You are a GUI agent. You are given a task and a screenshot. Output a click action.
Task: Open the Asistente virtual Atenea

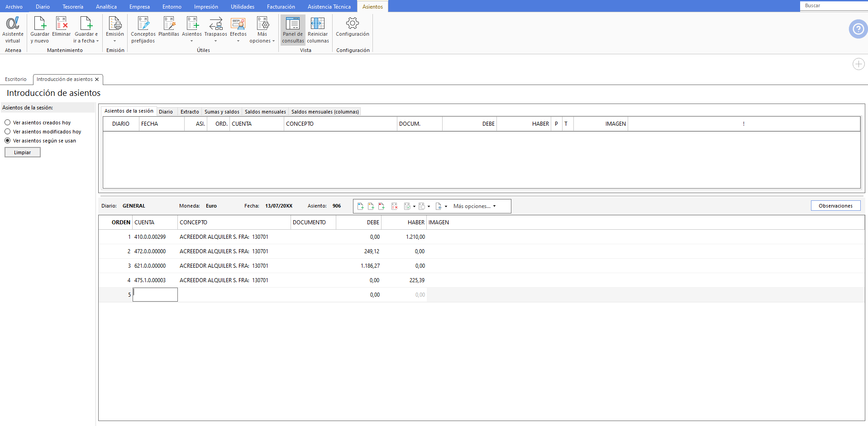point(13,30)
